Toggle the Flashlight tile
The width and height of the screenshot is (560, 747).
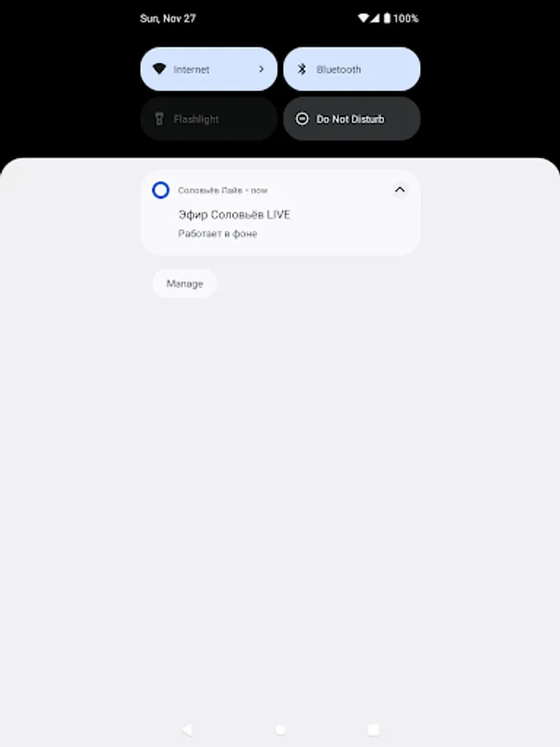(x=209, y=119)
